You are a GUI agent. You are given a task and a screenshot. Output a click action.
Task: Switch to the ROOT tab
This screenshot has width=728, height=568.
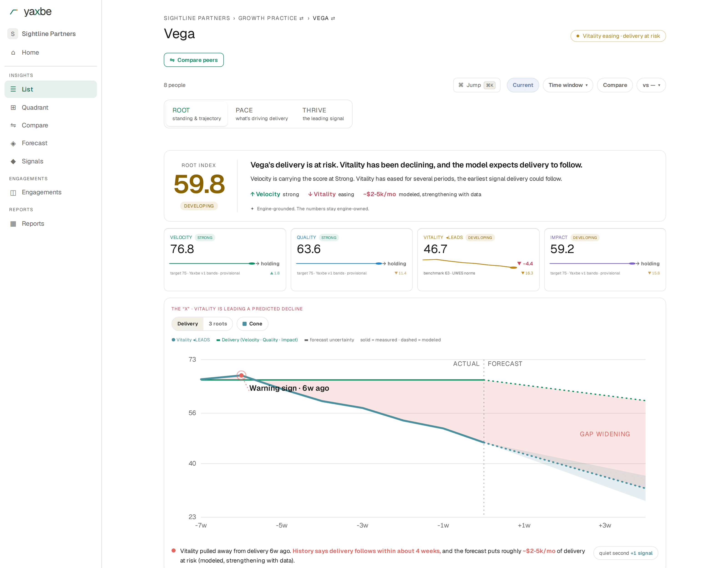coord(197,114)
